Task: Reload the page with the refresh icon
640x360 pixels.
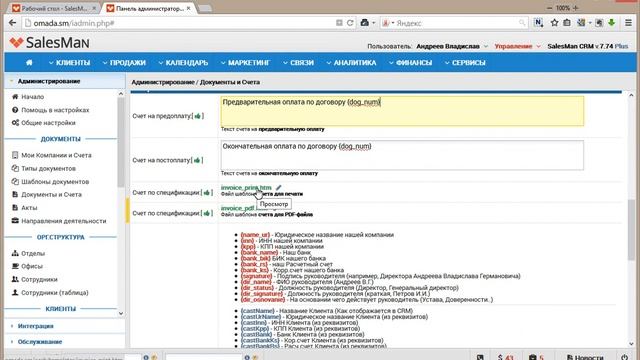Action: coord(350,23)
